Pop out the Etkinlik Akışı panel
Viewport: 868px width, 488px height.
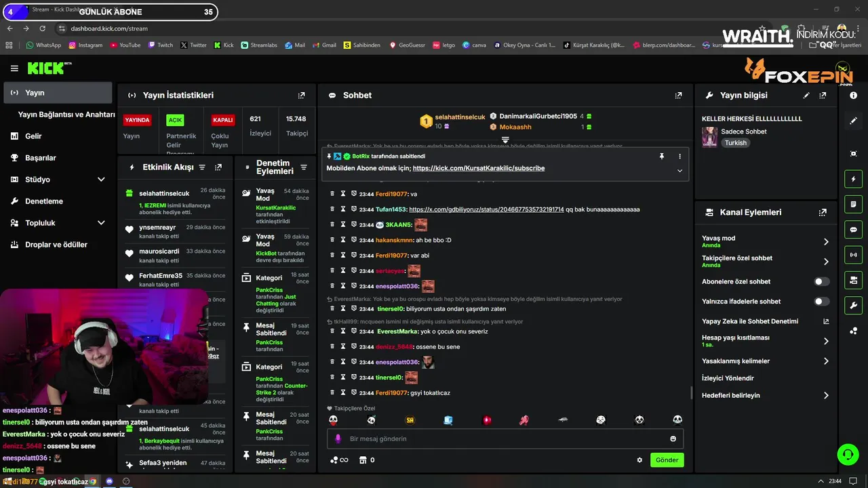(x=218, y=167)
